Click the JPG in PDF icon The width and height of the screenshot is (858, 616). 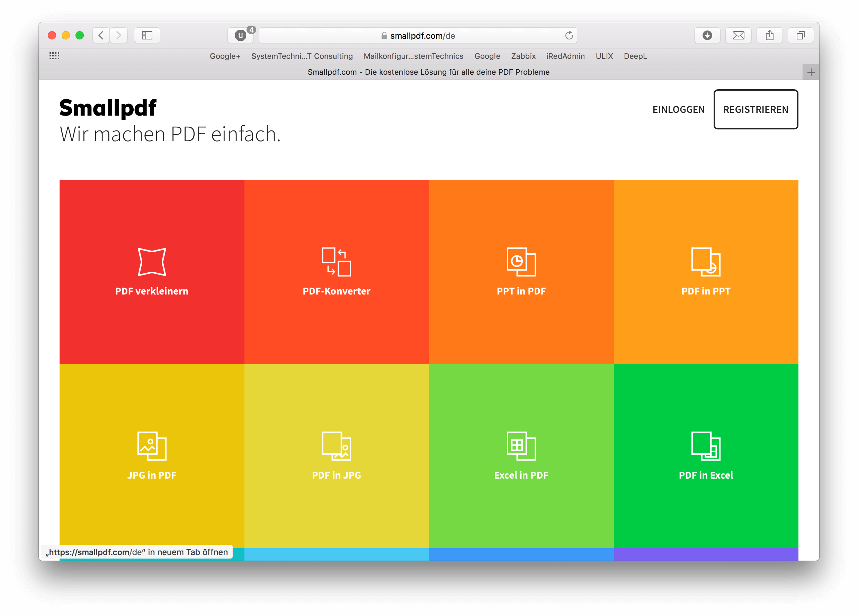[x=152, y=446]
